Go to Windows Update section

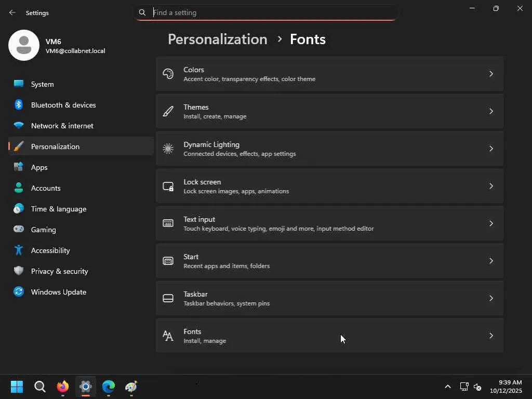[x=59, y=292]
